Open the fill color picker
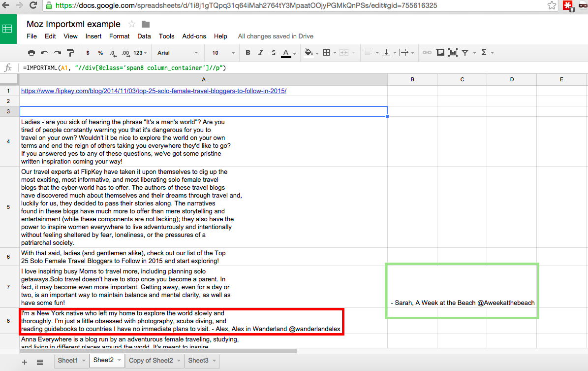 [x=309, y=53]
